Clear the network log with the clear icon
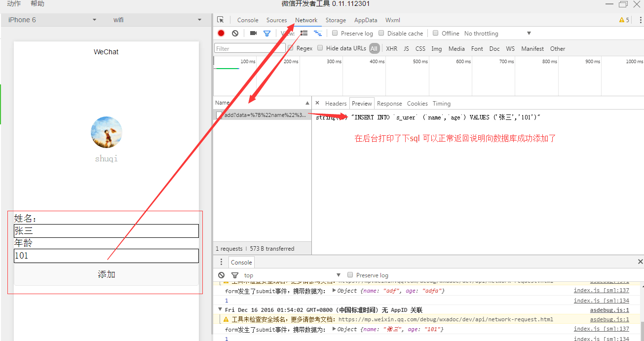644x341 pixels. tap(235, 34)
